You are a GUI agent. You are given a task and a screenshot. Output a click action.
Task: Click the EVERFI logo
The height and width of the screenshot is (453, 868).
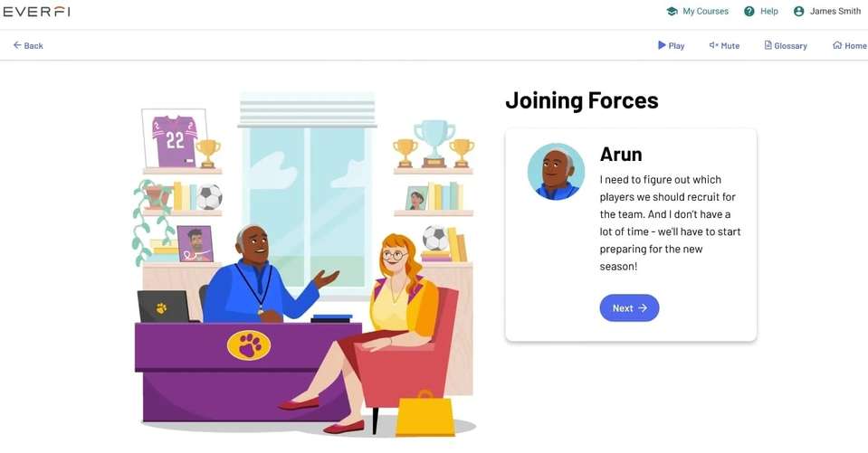pos(36,12)
